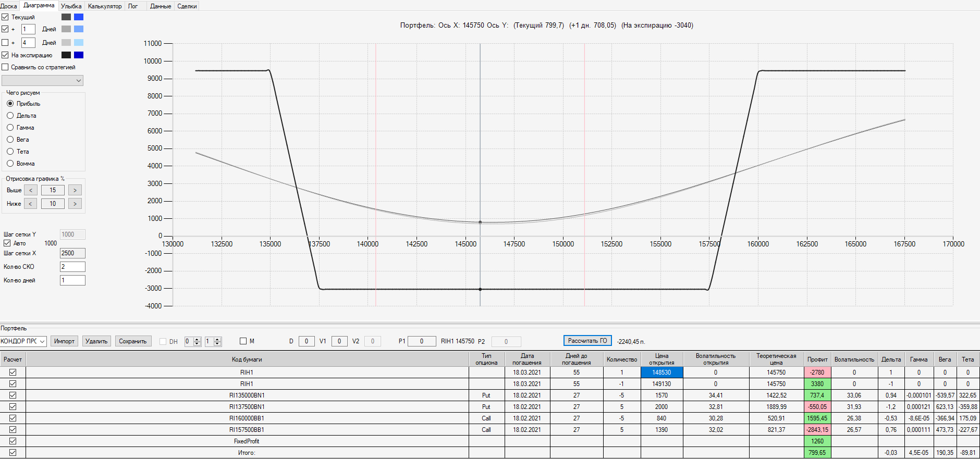Enable Сравнить со стратегией checkbox
980x459 pixels.
[5, 67]
